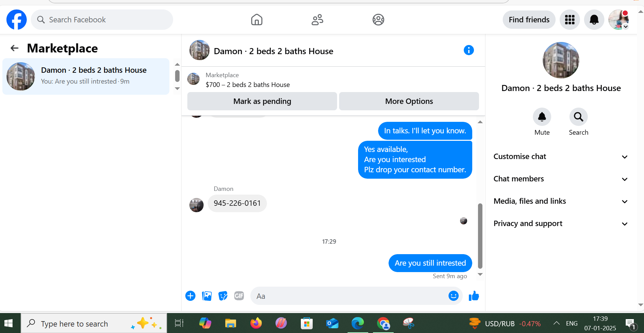Open the Facebook Home icon

click(256, 20)
